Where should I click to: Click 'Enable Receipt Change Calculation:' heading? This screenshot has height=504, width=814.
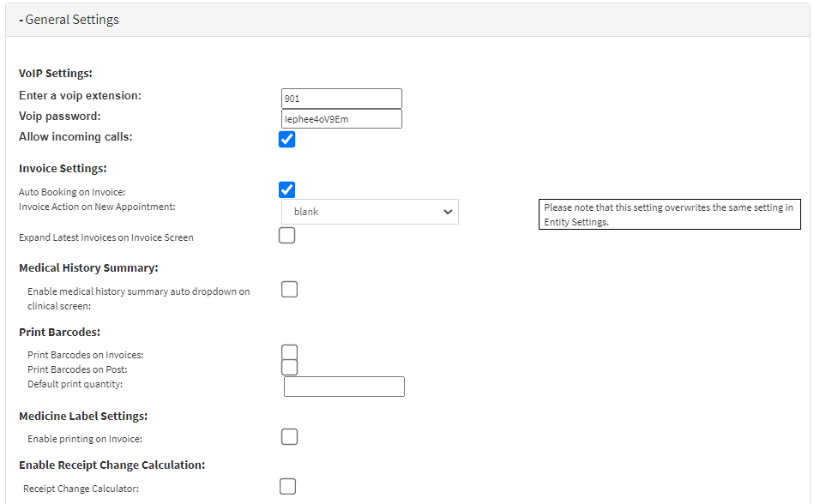112,465
